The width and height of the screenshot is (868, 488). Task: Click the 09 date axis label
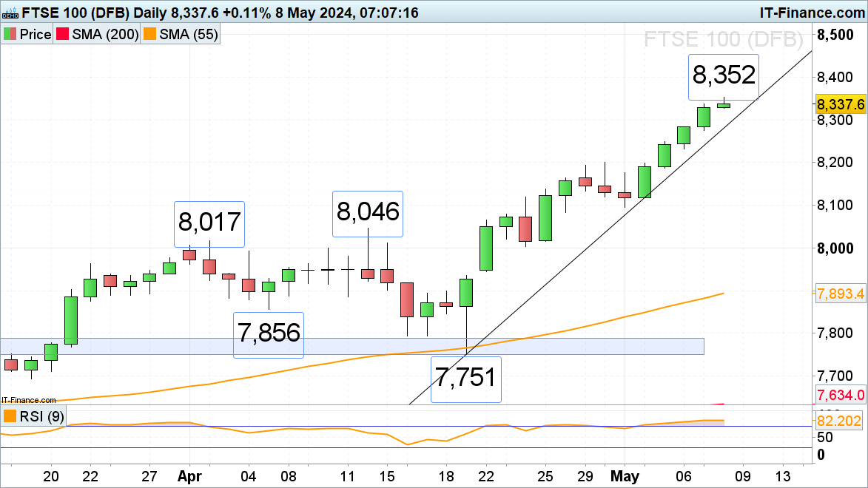point(743,476)
